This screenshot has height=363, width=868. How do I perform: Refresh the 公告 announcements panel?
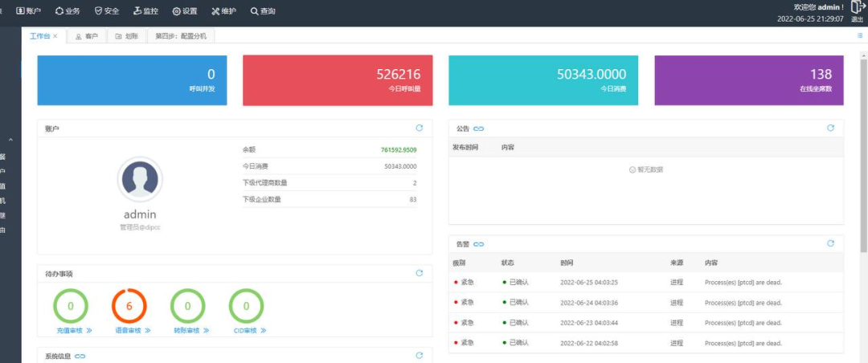(830, 128)
